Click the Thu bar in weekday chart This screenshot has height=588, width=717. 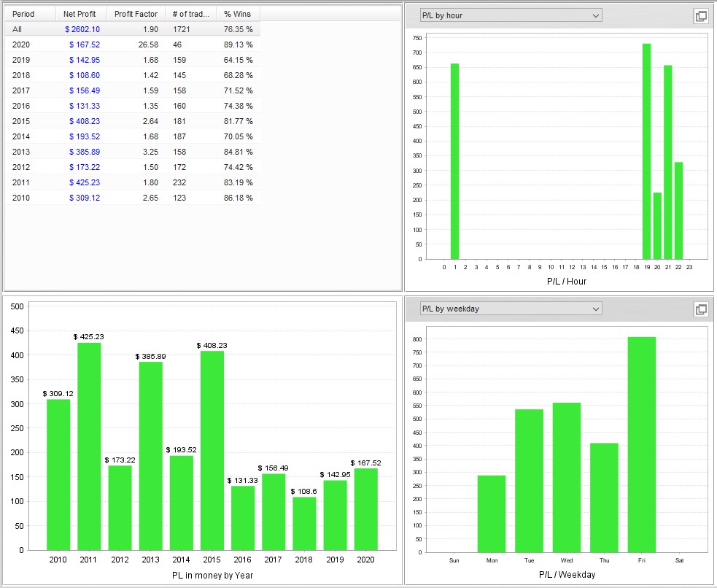[x=604, y=498]
